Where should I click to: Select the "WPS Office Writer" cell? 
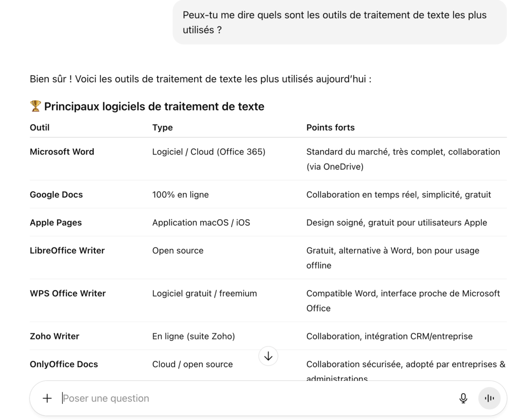click(68, 294)
